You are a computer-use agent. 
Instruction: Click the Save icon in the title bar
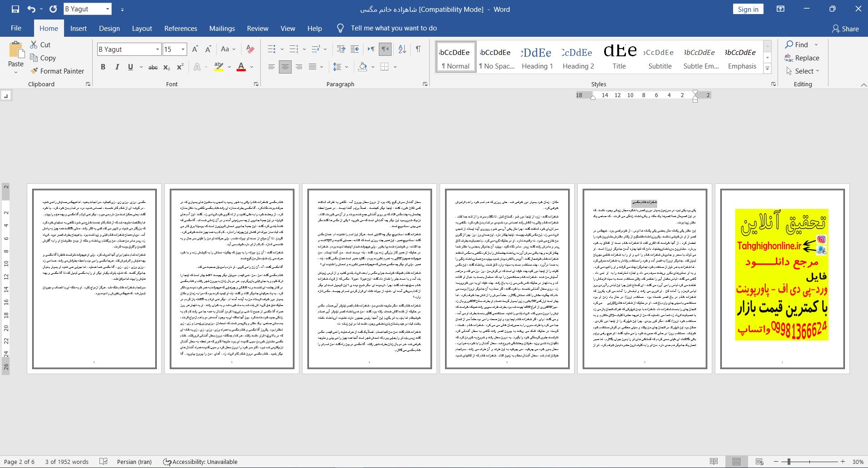(x=15, y=9)
